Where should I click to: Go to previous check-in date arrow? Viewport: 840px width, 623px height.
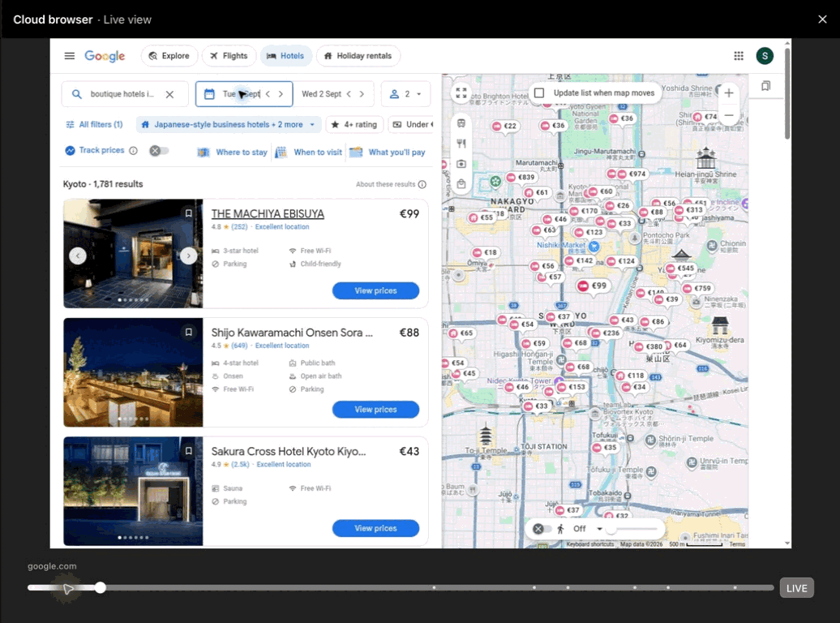coord(268,94)
